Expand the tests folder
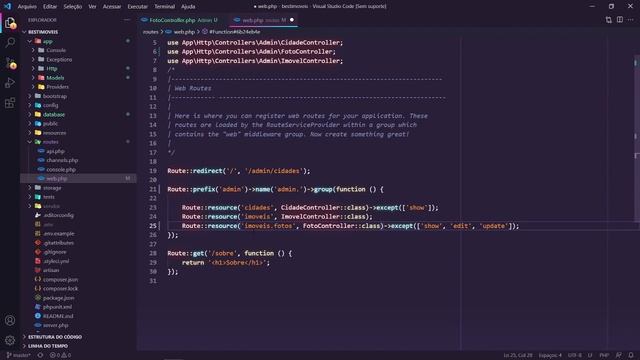 [49, 197]
